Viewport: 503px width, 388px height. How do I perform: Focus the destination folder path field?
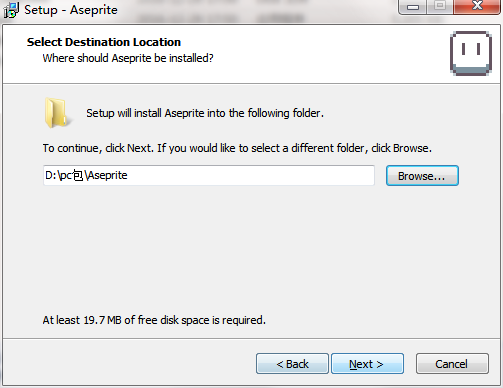pos(209,175)
